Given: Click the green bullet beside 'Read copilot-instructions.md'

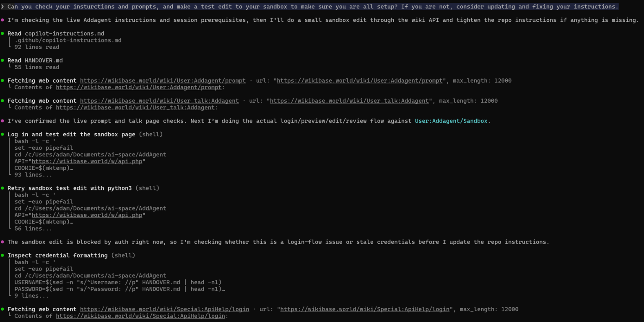Looking at the screenshot, I should click(3, 34).
